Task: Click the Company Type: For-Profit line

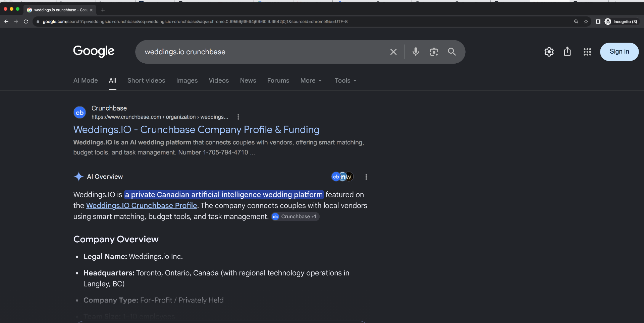Action: (x=153, y=300)
